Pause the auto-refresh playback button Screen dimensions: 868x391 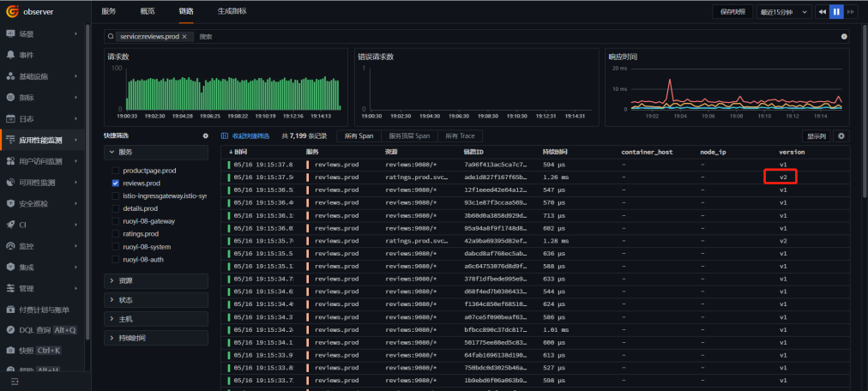pos(836,12)
